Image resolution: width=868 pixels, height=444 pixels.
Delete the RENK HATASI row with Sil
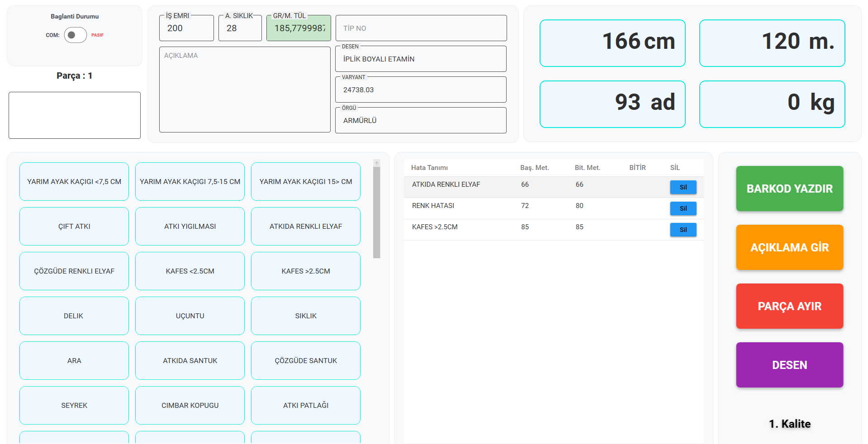pos(683,208)
